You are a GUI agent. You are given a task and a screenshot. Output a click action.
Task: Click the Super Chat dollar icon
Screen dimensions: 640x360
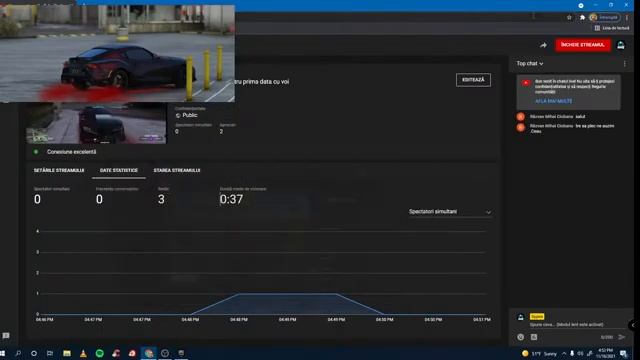click(x=534, y=337)
